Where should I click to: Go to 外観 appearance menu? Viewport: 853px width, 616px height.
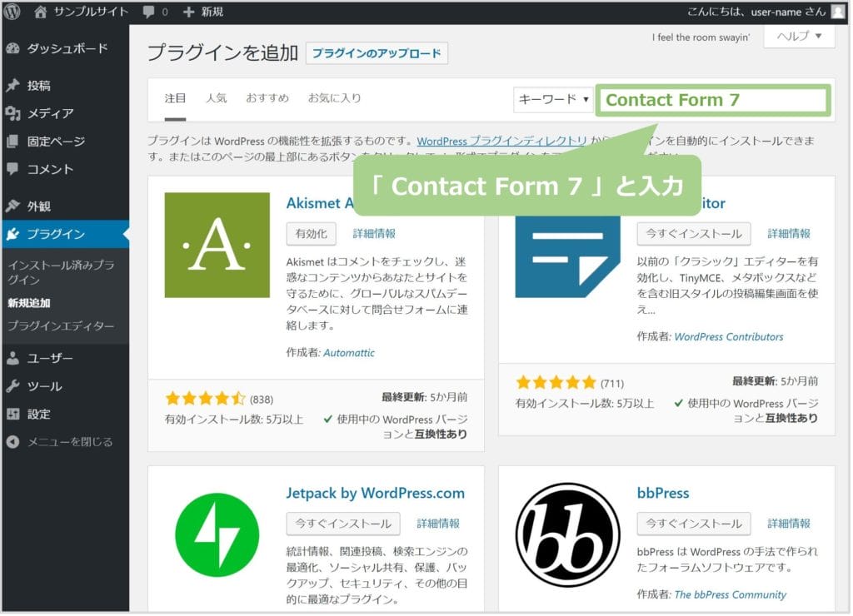click(38, 206)
